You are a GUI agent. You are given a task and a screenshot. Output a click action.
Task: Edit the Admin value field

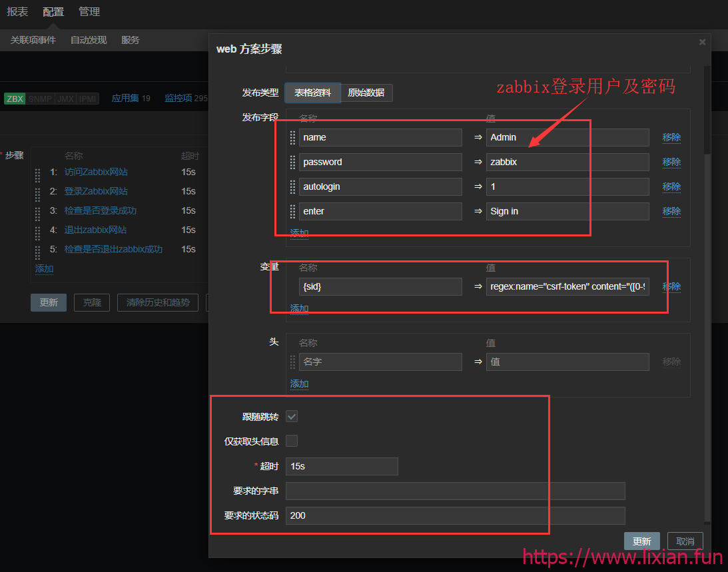(x=567, y=137)
